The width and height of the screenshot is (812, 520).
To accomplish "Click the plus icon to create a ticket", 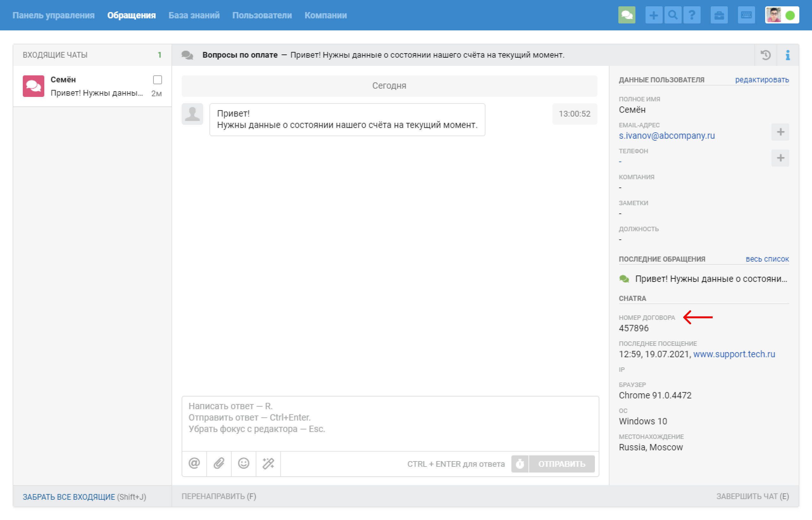I will 653,15.
